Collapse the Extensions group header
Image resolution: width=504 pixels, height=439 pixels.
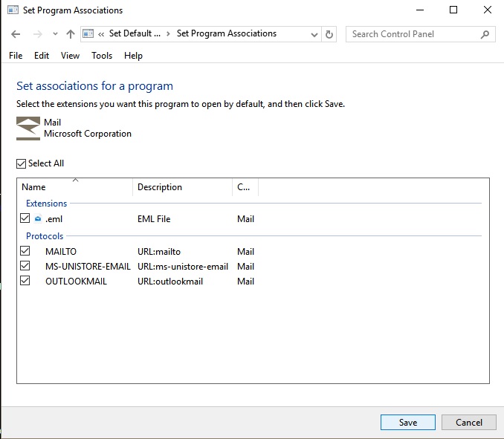pos(46,204)
